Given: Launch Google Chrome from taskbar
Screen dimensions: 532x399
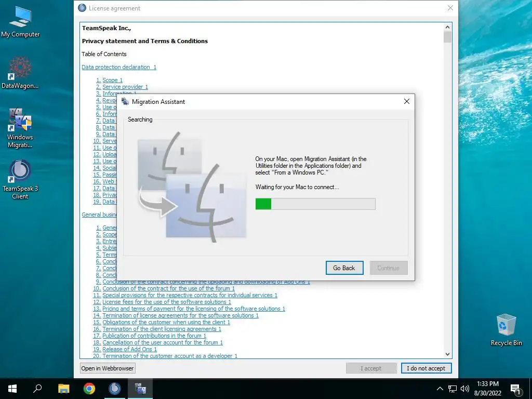Looking at the screenshot, I should coord(89,389).
